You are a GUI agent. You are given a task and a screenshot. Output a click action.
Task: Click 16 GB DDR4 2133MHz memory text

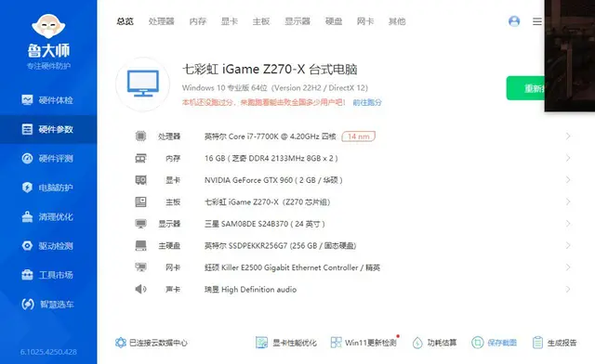[271, 158]
